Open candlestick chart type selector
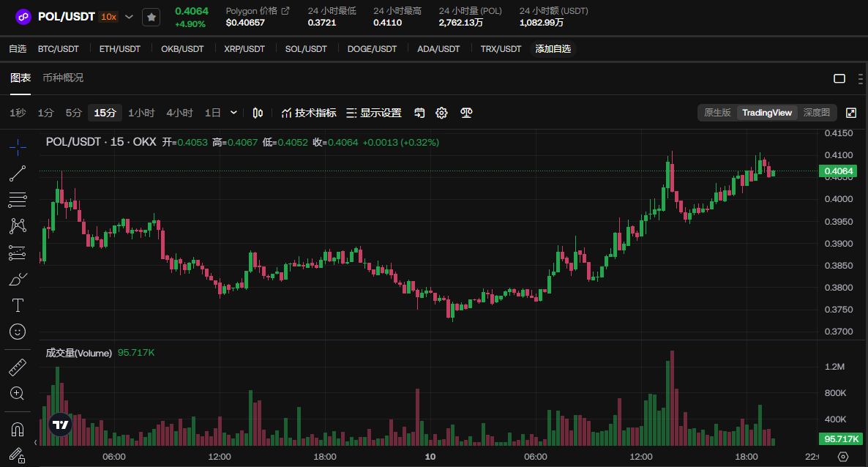The height and width of the screenshot is (467, 868). click(258, 113)
